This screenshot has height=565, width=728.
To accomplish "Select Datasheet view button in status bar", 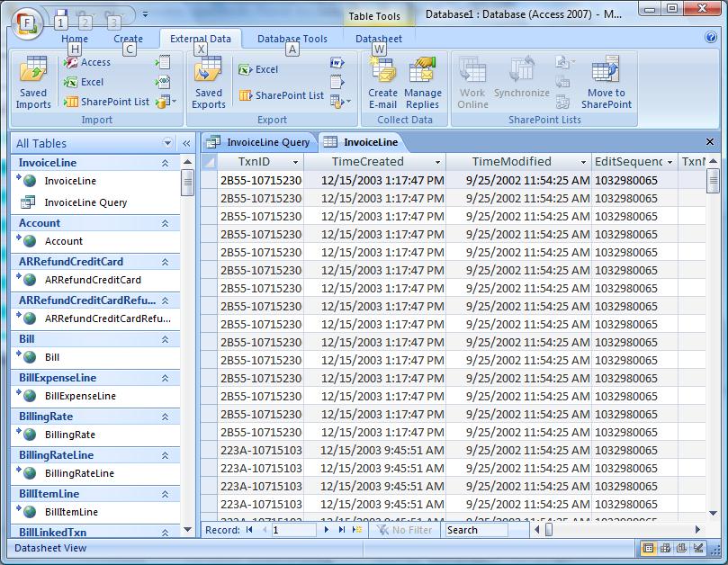I will (x=649, y=548).
